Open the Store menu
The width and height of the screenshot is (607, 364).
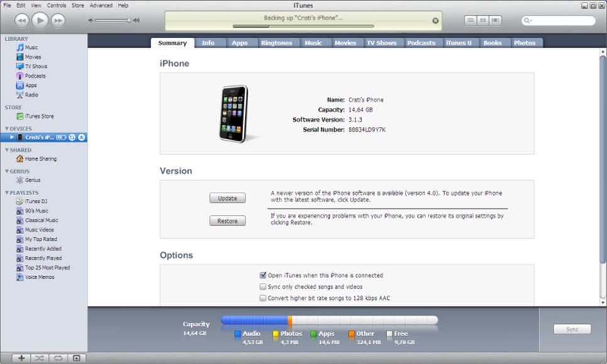click(78, 6)
